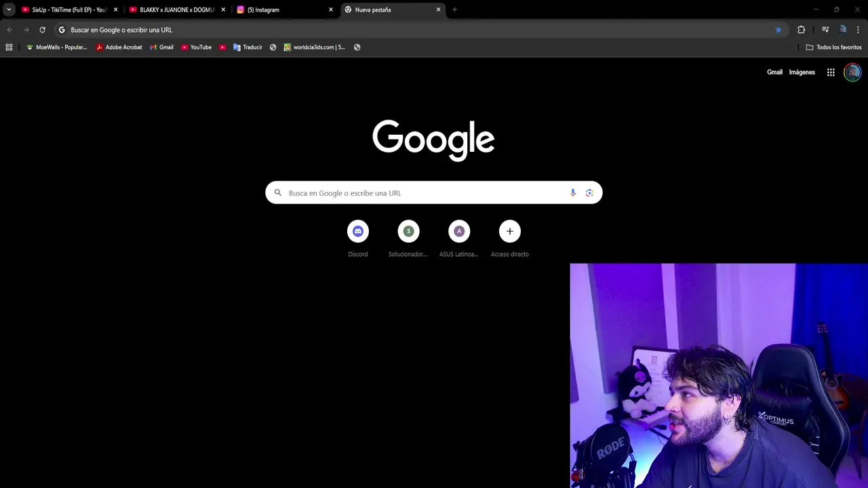The height and width of the screenshot is (488, 868).
Task: Open the unlabeled YouTube icon bookmark
Action: pyautogui.click(x=222, y=47)
